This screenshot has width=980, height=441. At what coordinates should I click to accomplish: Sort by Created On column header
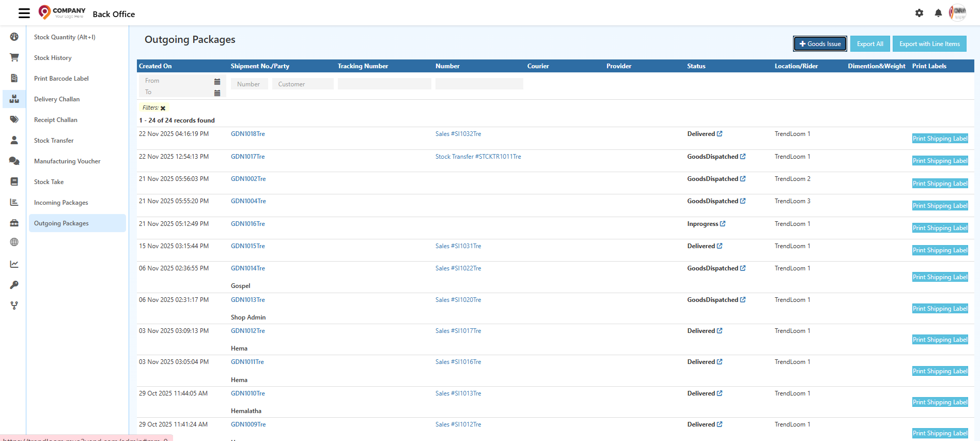click(x=155, y=66)
